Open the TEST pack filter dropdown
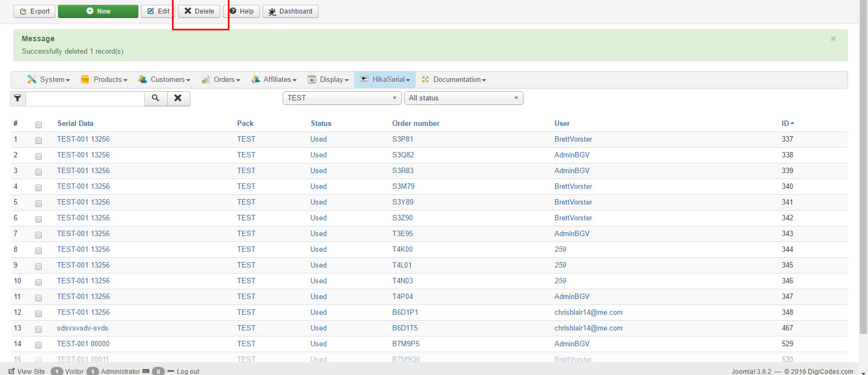The height and width of the screenshot is (375, 868). click(342, 98)
